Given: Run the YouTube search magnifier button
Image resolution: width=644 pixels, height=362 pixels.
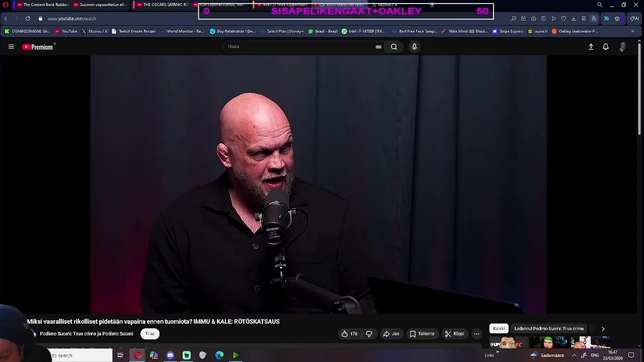Looking at the screenshot, I should tap(394, 47).
